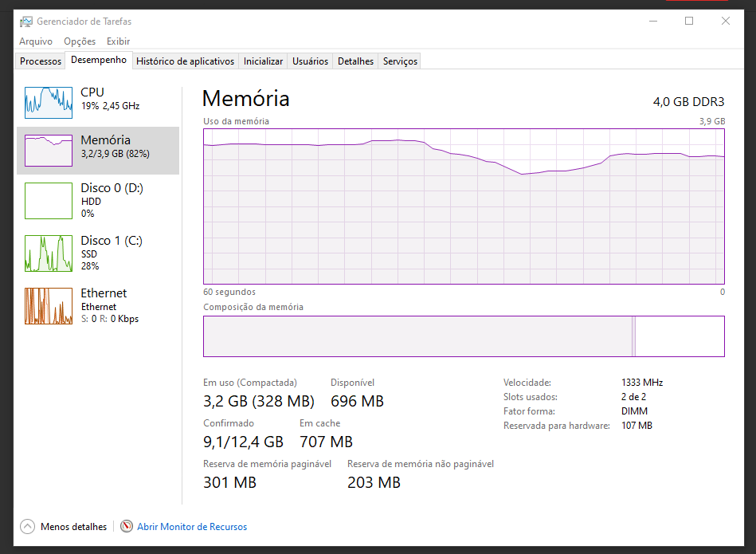The height and width of the screenshot is (554, 756).
Task: Click the Resource Monitor icon
Action: 127,527
